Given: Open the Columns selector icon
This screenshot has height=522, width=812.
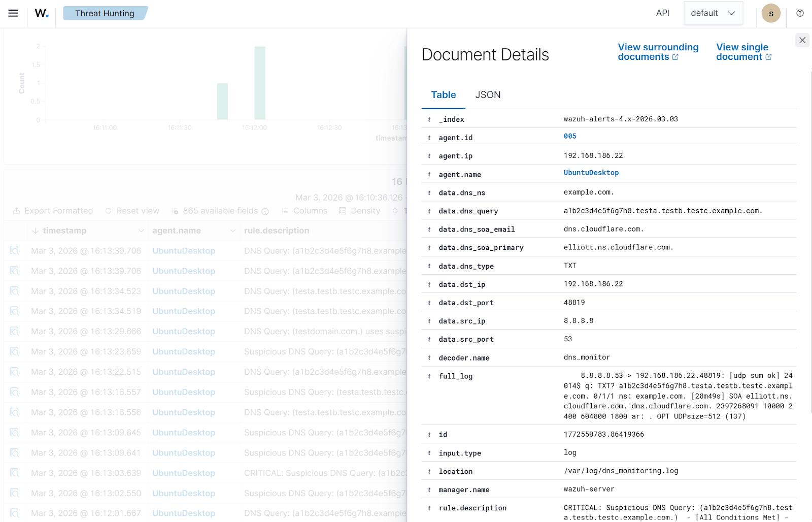Looking at the screenshot, I should coord(286,210).
